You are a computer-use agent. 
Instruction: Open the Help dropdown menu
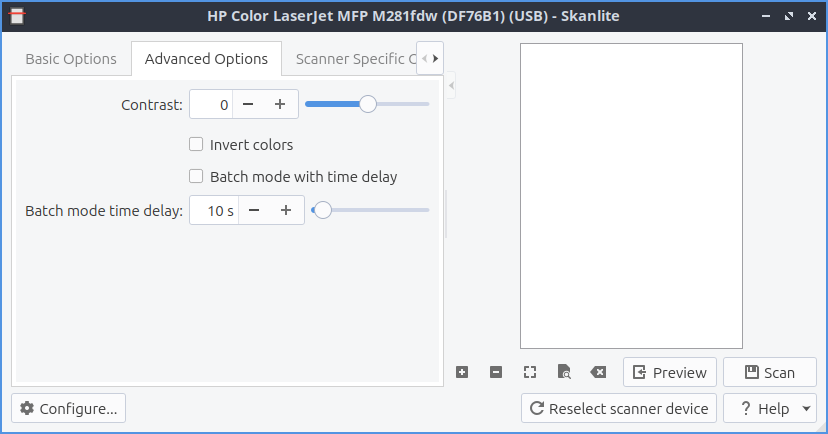(806, 408)
